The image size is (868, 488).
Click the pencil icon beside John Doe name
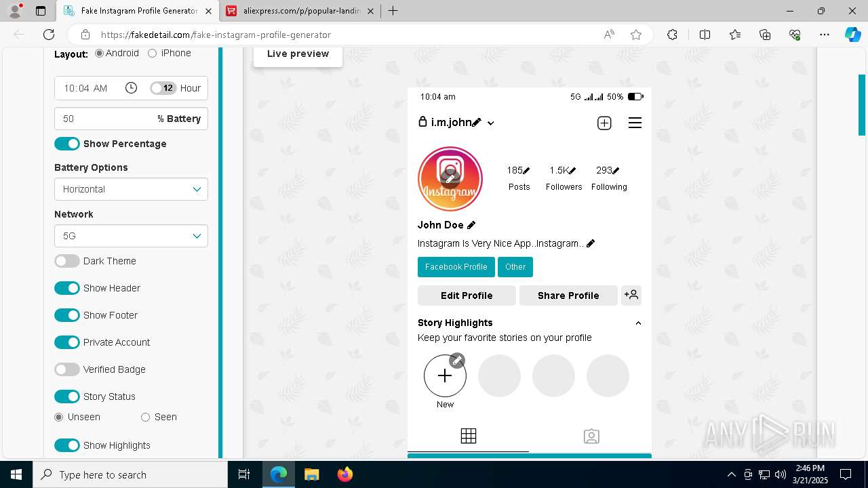[x=471, y=225]
